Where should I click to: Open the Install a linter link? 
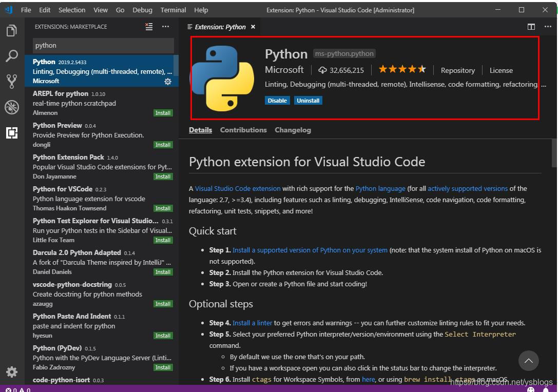[253, 323]
